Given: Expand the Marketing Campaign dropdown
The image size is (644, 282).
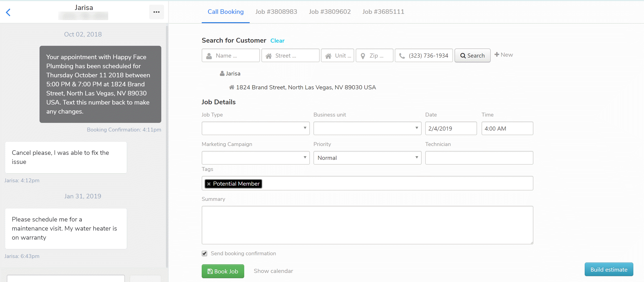Looking at the screenshot, I should click(x=256, y=158).
